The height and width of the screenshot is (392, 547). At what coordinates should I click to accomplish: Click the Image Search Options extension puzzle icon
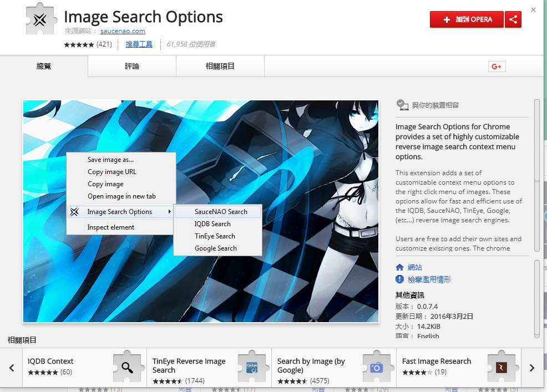(41, 19)
